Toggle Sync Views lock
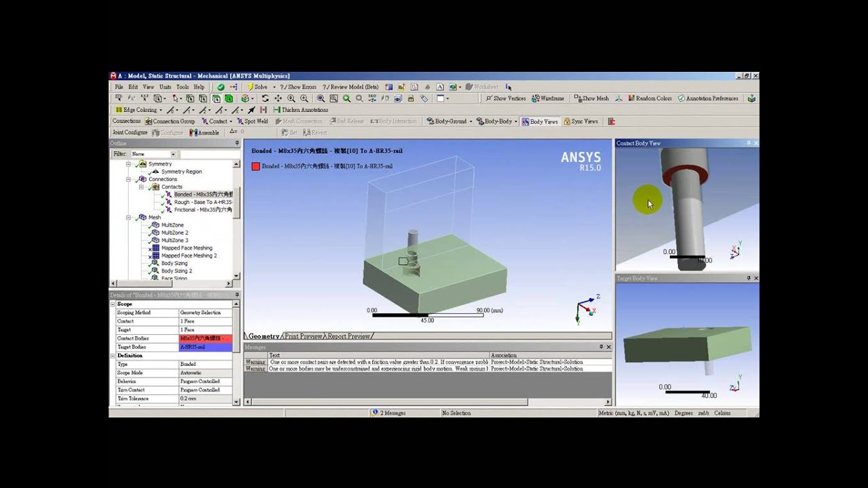Screen dimensions: 868x488 (x=580, y=121)
